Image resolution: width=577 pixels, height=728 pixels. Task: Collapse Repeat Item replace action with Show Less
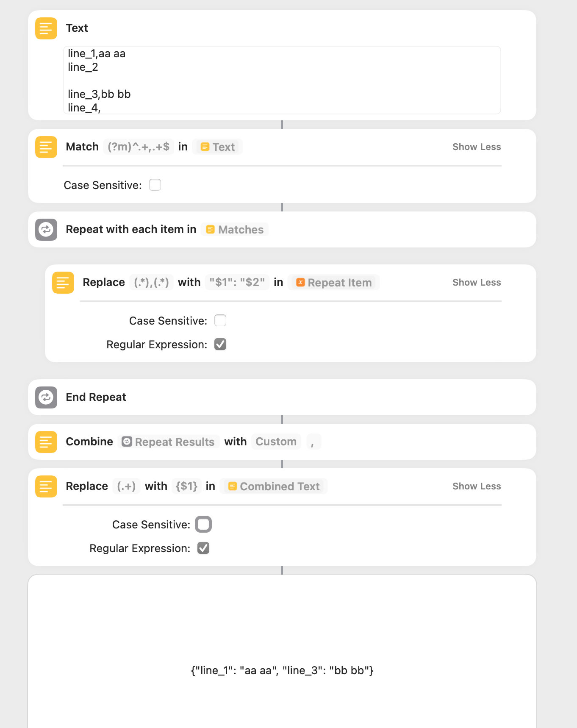click(x=477, y=283)
